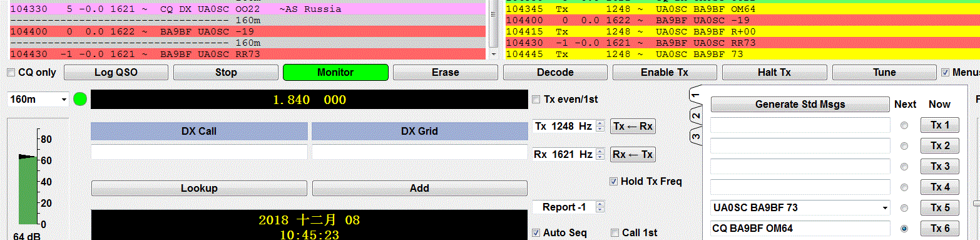The height and width of the screenshot is (240, 980).
Task: Send message with Tx 2 button
Action: coord(939,146)
